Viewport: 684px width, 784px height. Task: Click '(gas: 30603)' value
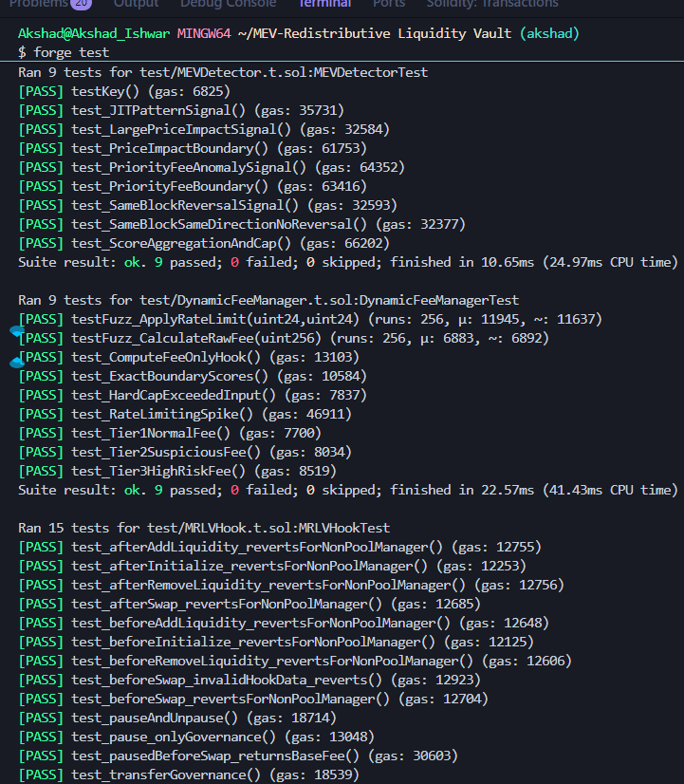point(413,756)
